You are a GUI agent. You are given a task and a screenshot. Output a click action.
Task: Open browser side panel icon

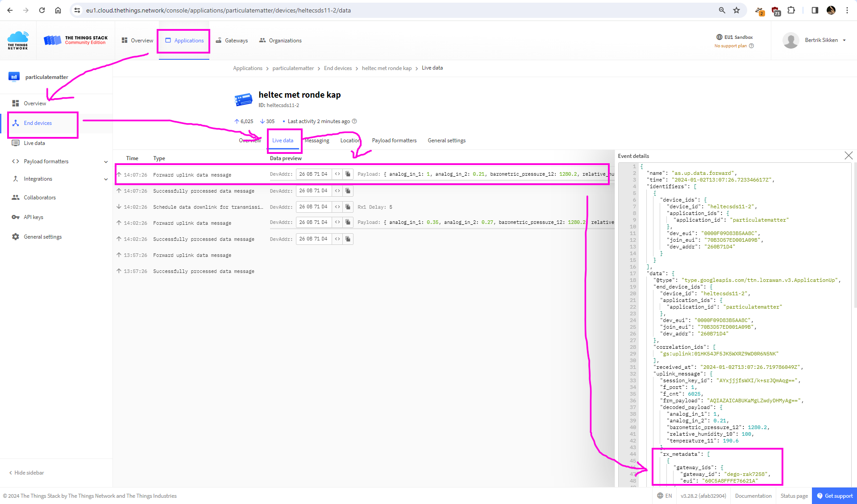pos(815,10)
